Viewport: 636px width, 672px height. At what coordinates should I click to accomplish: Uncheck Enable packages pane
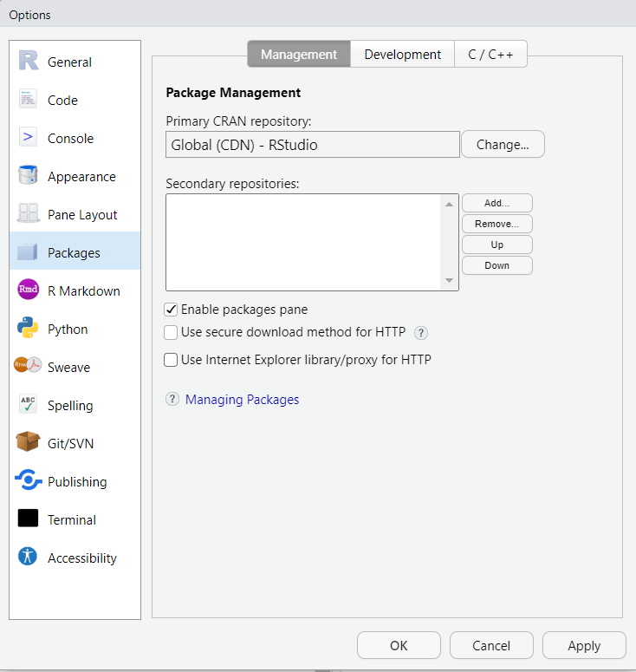pyautogui.click(x=172, y=310)
